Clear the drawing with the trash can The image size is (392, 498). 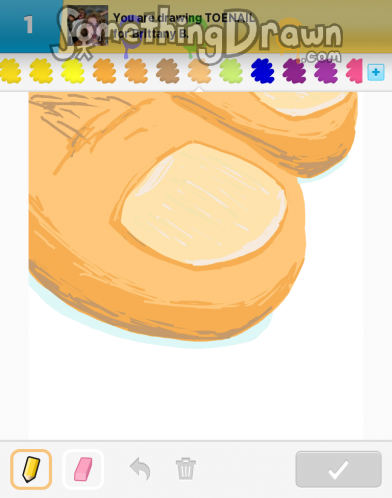tap(186, 469)
